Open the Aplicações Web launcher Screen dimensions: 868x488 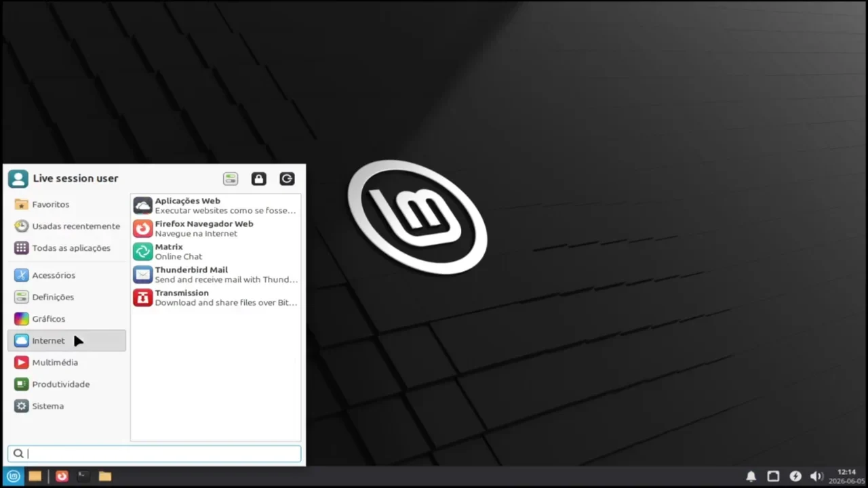pos(216,205)
